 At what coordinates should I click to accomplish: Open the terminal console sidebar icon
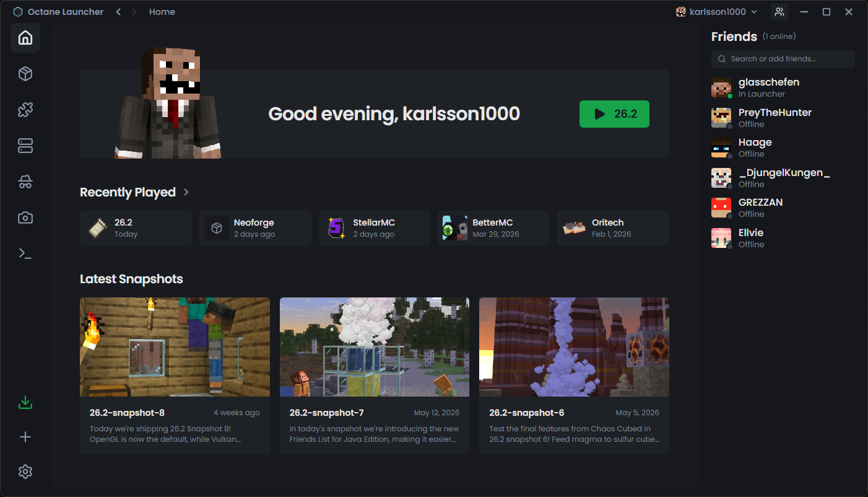click(25, 253)
